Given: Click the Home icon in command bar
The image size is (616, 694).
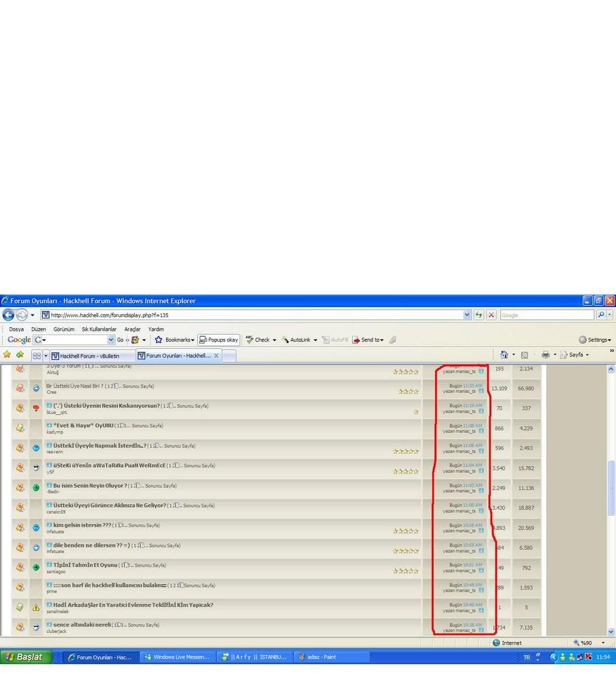Looking at the screenshot, I should point(504,354).
